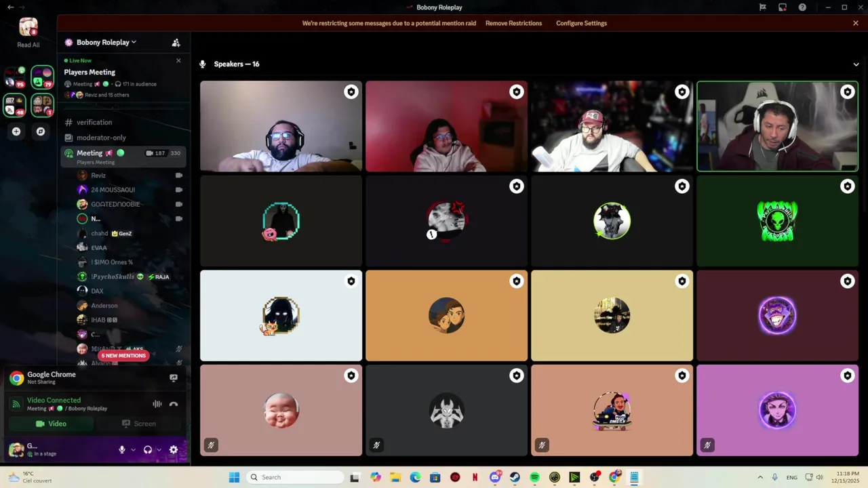Select Reviz in the speaker list
This screenshot has width=868, height=488.
[129, 176]
